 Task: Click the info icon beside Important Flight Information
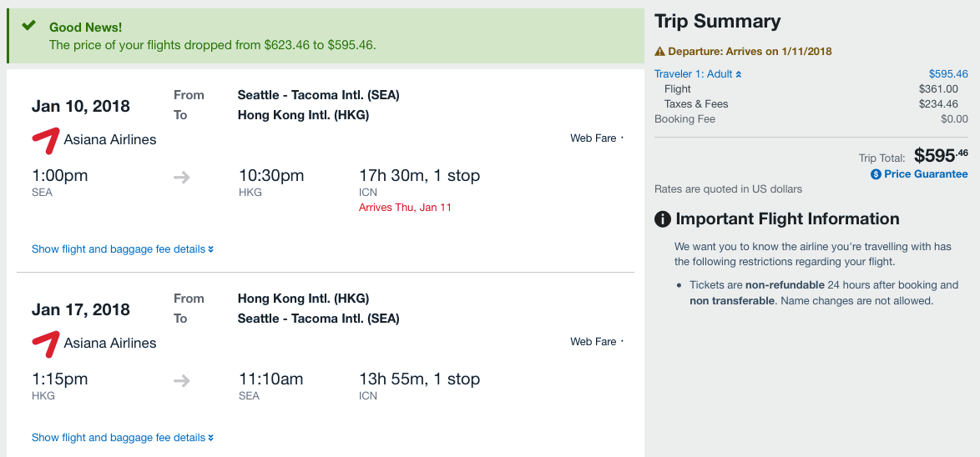[663, 219]
